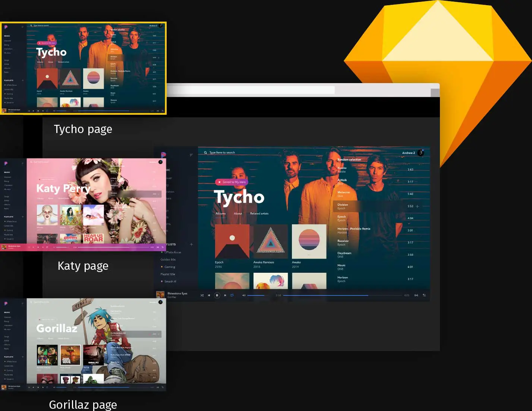Viewport: 532px width, 411px height.
Task: Open the user avatar in the large preview
Action: tap(421, 152)
